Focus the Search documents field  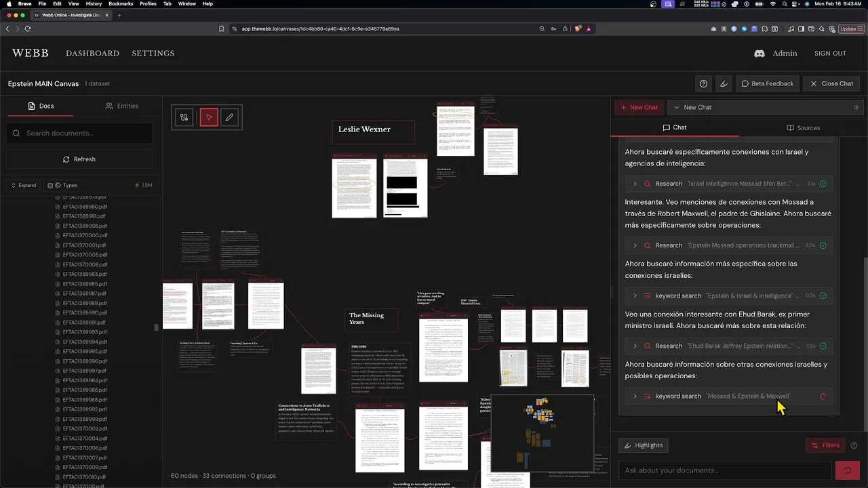(x=79, y=133)
